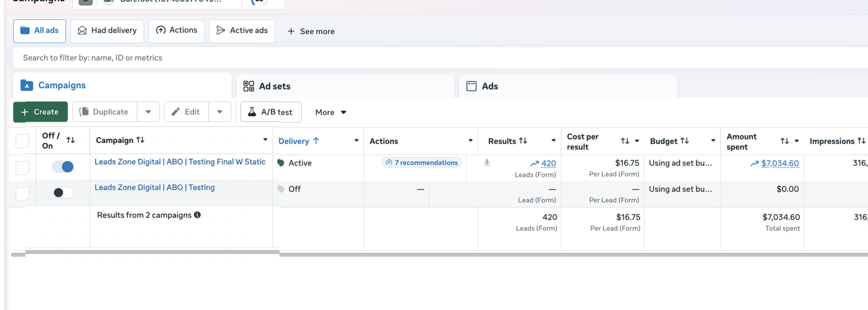Click the $16.75 cost per result cell
Image resolution: width=868 pixels, height=310 pixels.
pos(627,163)
